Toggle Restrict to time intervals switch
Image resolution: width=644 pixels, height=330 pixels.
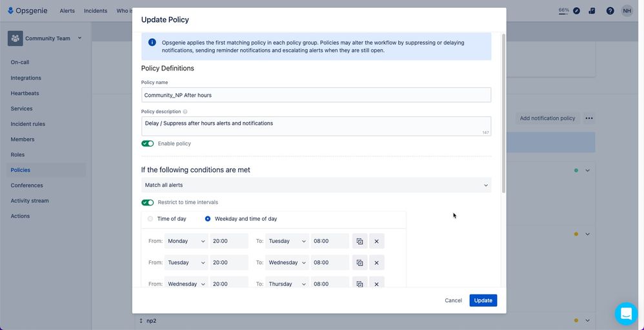click(147, 202)
